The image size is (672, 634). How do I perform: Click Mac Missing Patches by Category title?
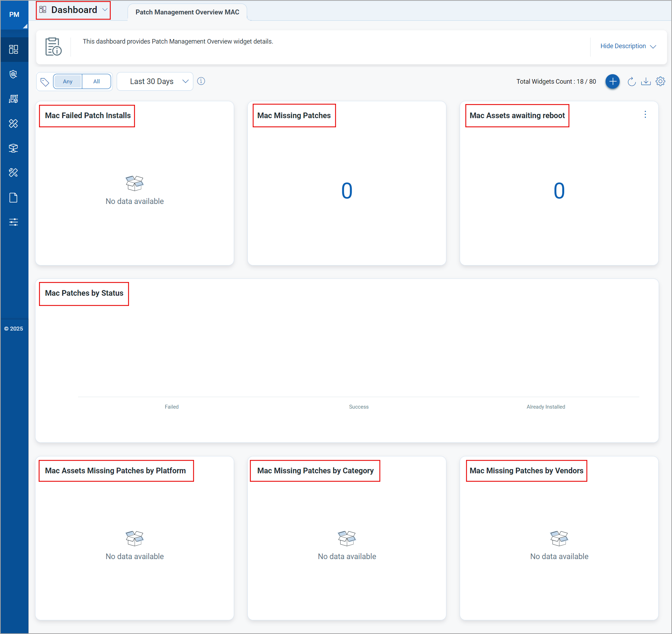point(315,471)
